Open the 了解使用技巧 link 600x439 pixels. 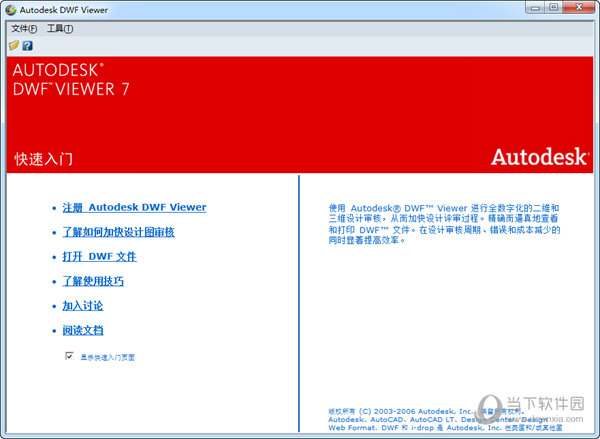[93, 281]
